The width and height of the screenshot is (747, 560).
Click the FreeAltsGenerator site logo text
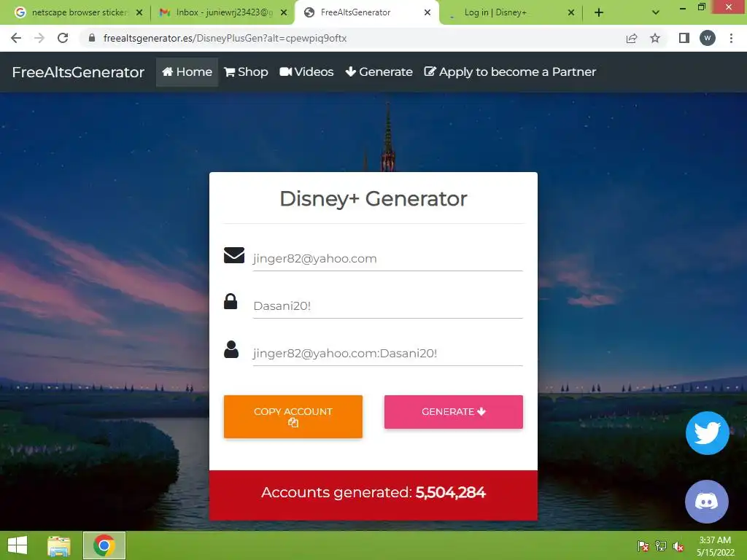(78, 72)
